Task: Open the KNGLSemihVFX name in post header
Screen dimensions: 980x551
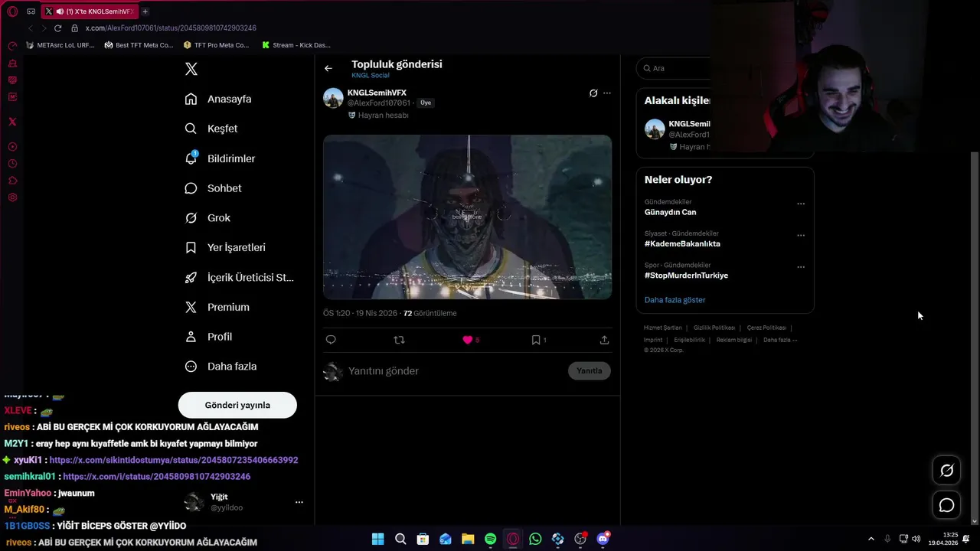Action: click(x=377, y=93)
